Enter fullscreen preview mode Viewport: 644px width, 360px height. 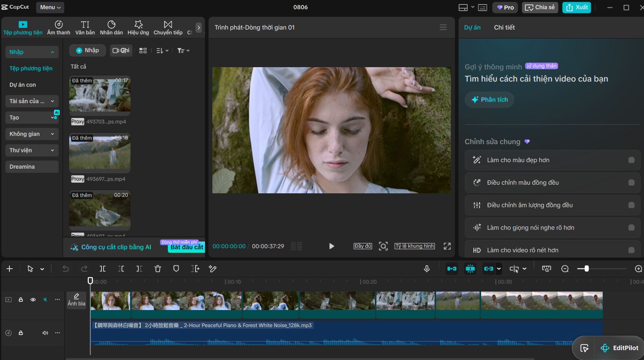(447, 246)
